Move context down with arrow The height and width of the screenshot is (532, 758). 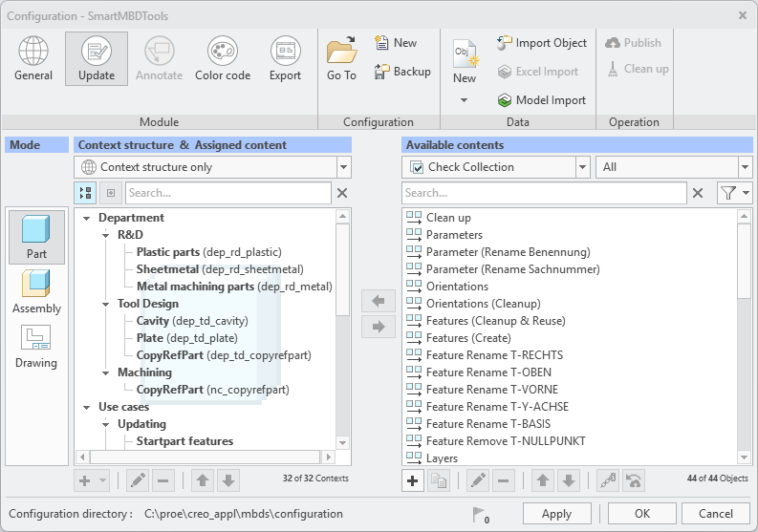pyautogui.click(x=228, y=480)
